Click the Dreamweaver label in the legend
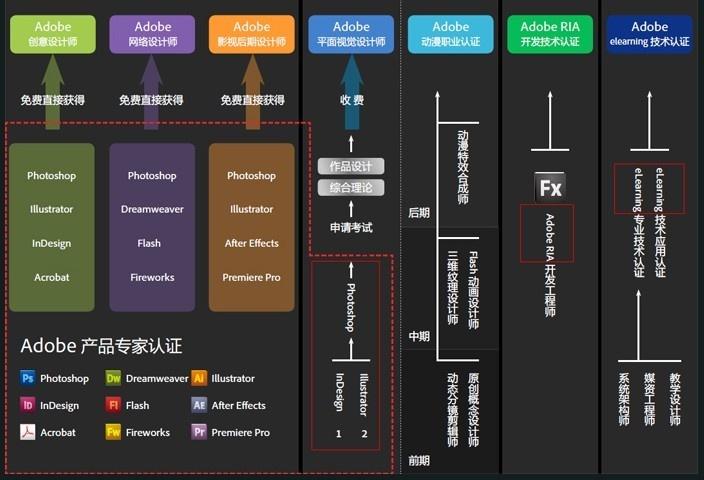Screen dimensions: 704x480 [x=157, y=379]
